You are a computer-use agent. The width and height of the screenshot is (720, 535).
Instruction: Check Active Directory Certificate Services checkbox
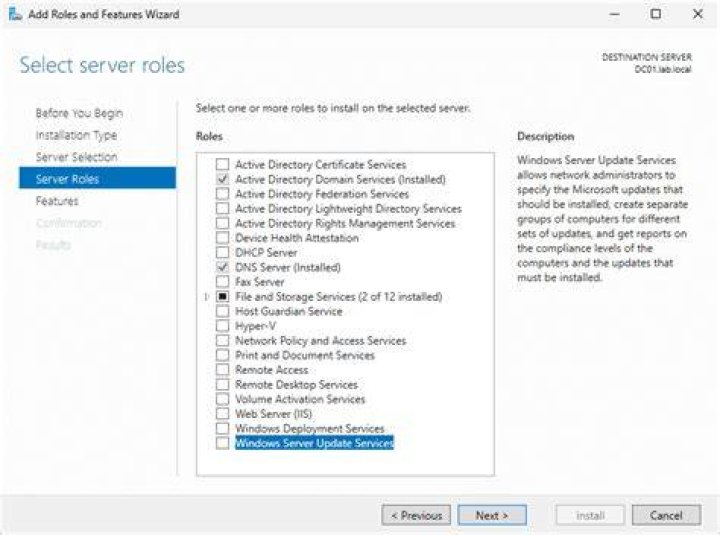pyautogui.click(x=222, y=164)
